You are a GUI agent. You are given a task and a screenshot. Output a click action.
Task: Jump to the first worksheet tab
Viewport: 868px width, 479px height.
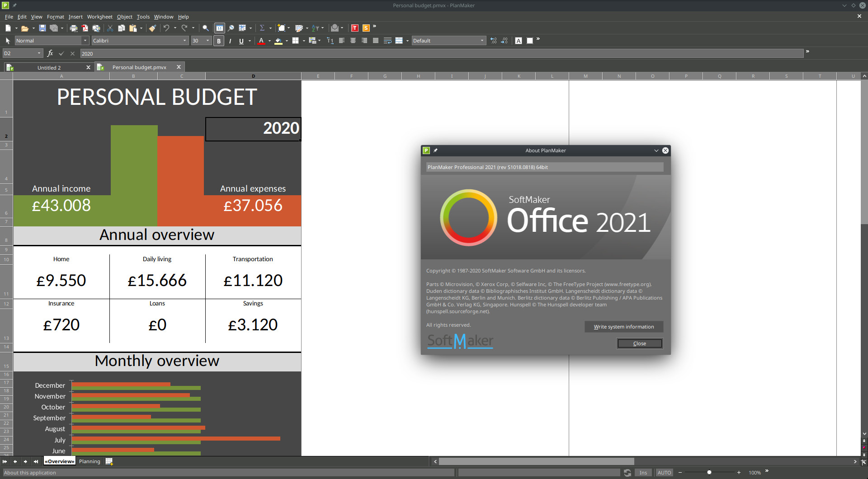coord(5,461)
